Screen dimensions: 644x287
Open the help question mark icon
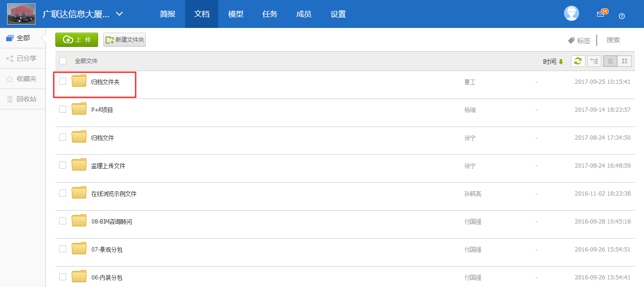(622, 16)
